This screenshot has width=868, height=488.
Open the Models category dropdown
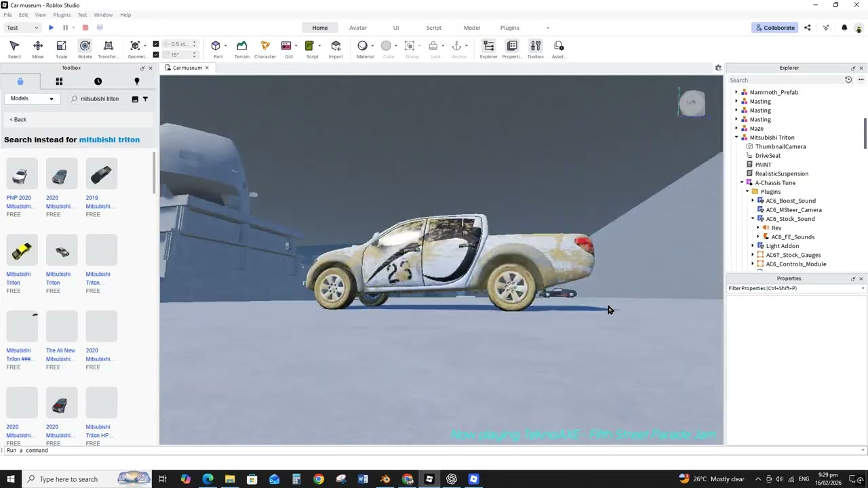point(31,99)
